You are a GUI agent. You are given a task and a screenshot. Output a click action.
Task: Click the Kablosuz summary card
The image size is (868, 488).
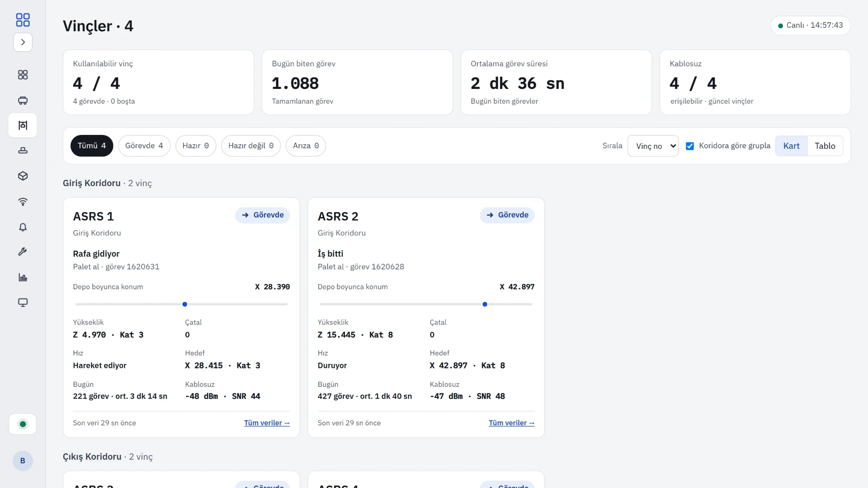pyautogui.click(x=755, y=82)
